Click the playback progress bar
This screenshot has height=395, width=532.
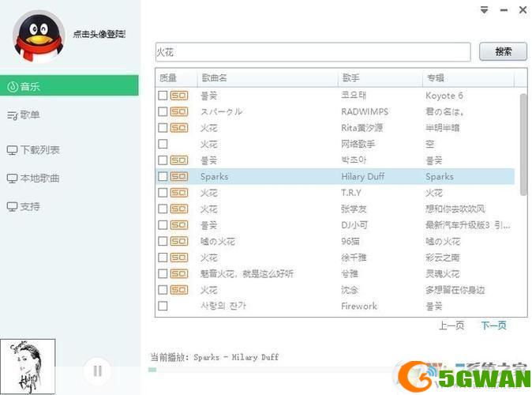(272, 370)
